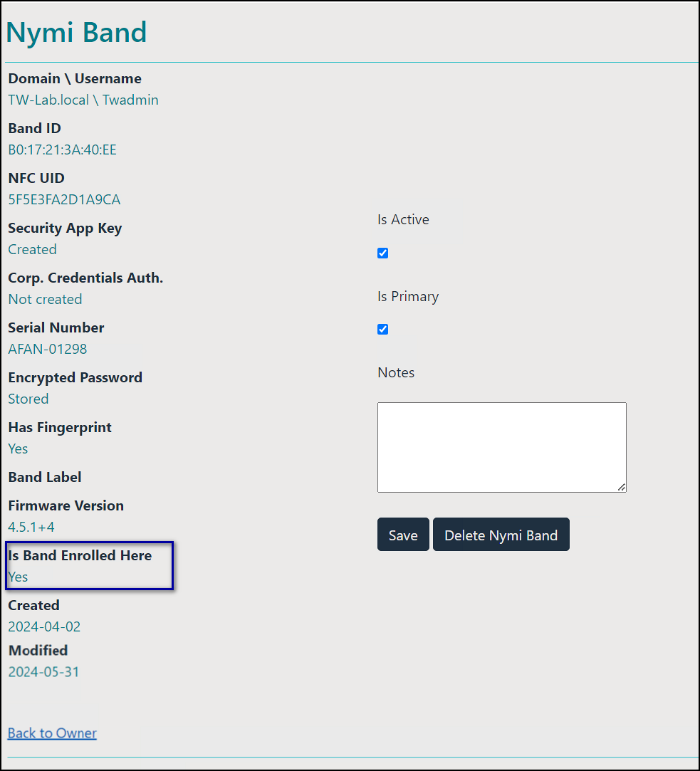Click the Notes box resize handle
The width and height of the screenshot is (700, 771).
tap(622, 488)
